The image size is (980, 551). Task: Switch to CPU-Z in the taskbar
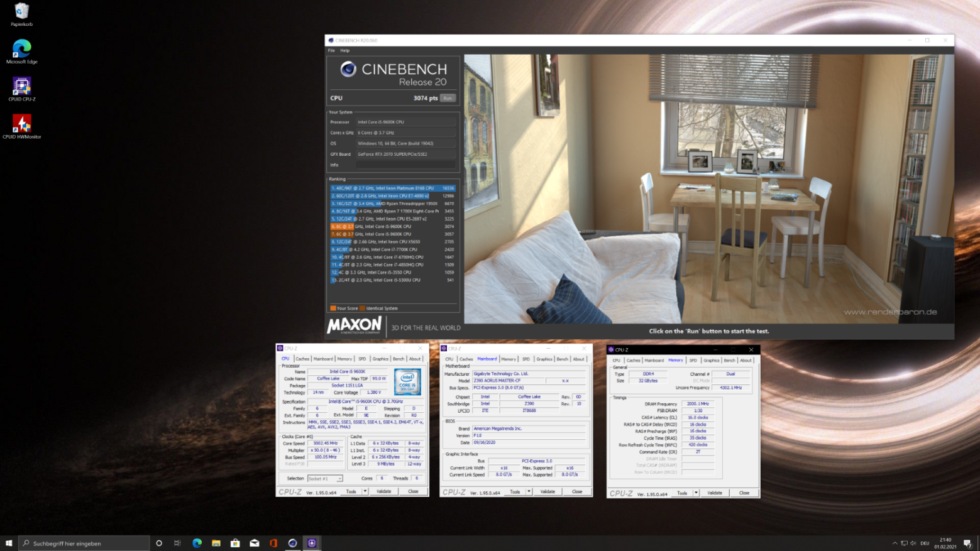click(x=312, y=543)
